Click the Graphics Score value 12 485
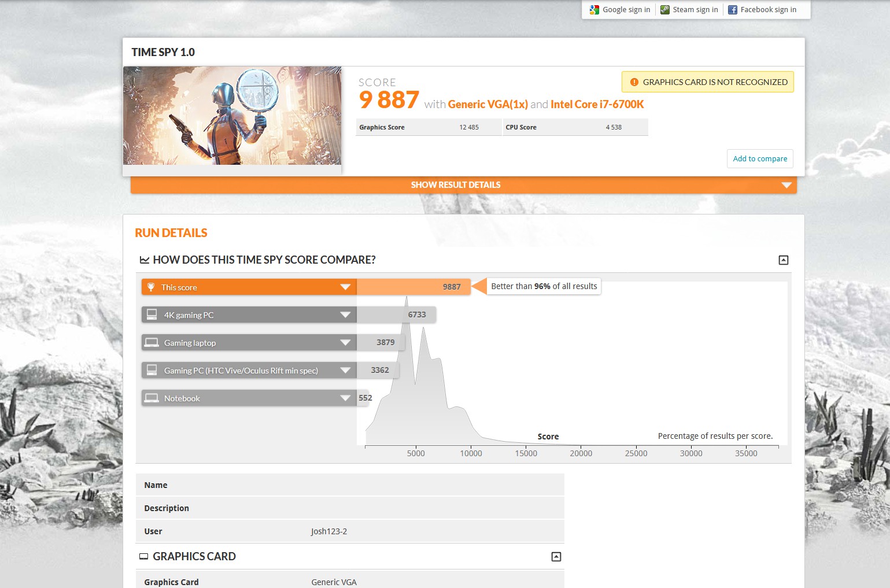 [469, 127]
